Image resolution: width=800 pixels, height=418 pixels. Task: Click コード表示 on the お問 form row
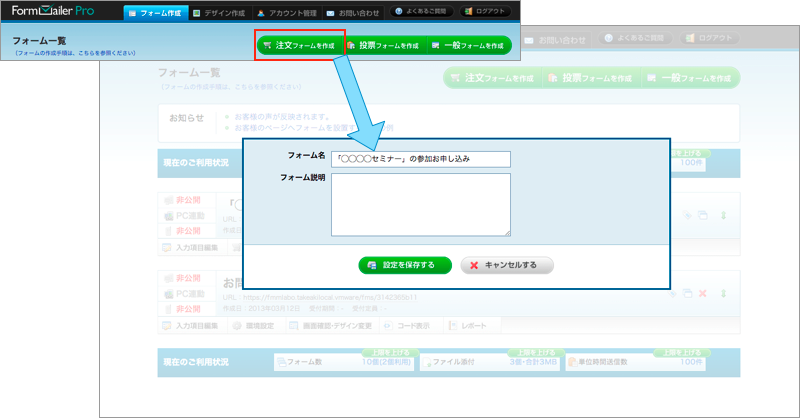[407, 326]
